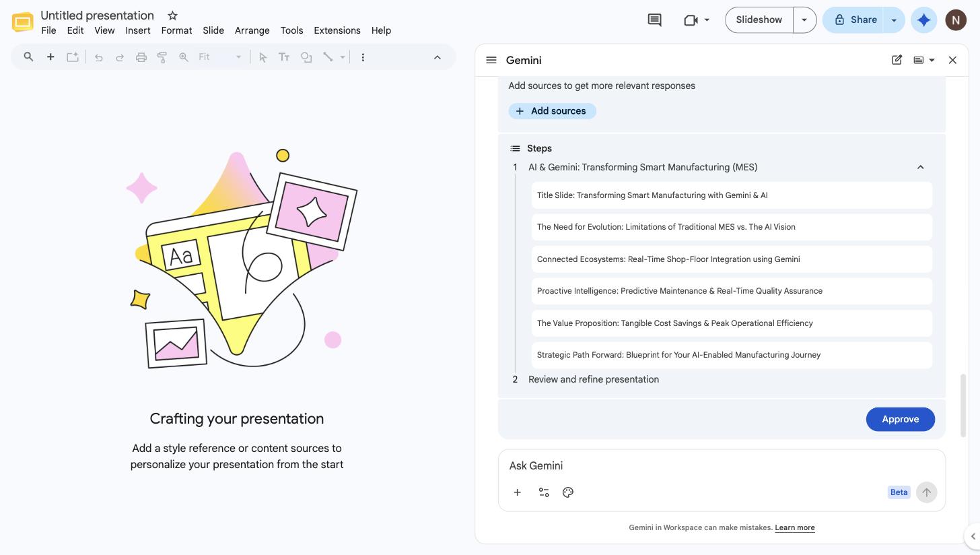The height and width of the screenshot is (555, 980).
Task: Select the line tool
Action: tap(328, 57)
